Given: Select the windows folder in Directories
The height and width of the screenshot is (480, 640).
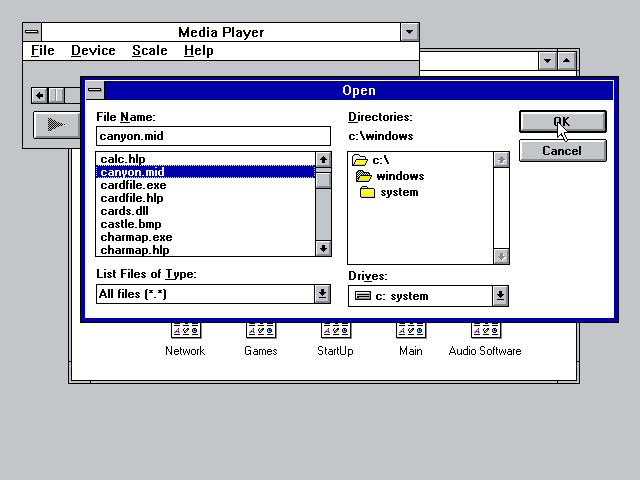Looking at the screenshot, I should coord(400,176).
